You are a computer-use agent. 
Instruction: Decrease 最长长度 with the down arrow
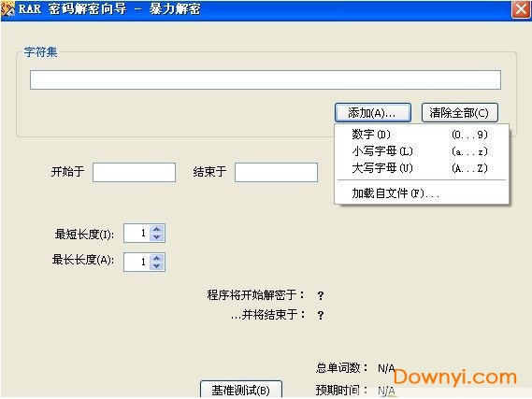click(157, 266)
